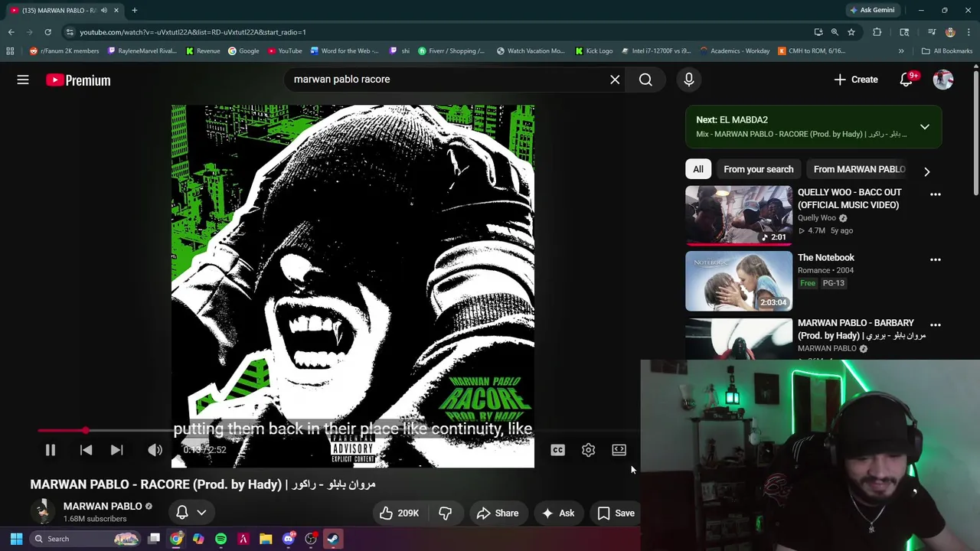Show hidden bookmarks with the chevron

901,51
